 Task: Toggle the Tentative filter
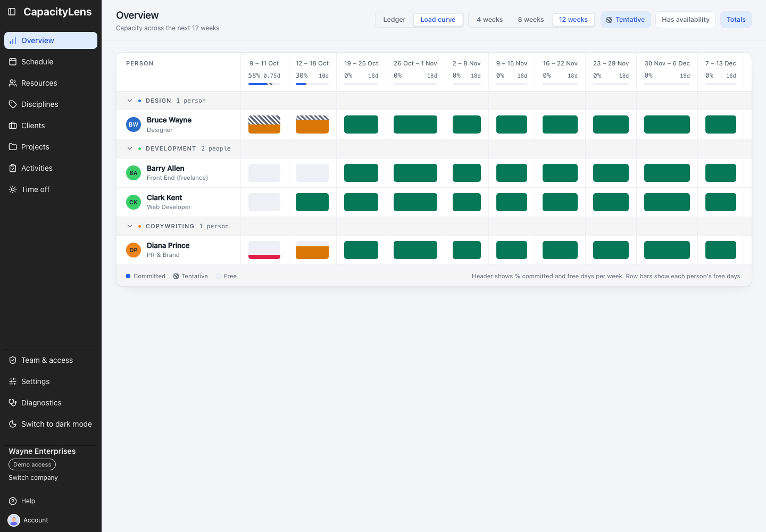pos(626,20)
